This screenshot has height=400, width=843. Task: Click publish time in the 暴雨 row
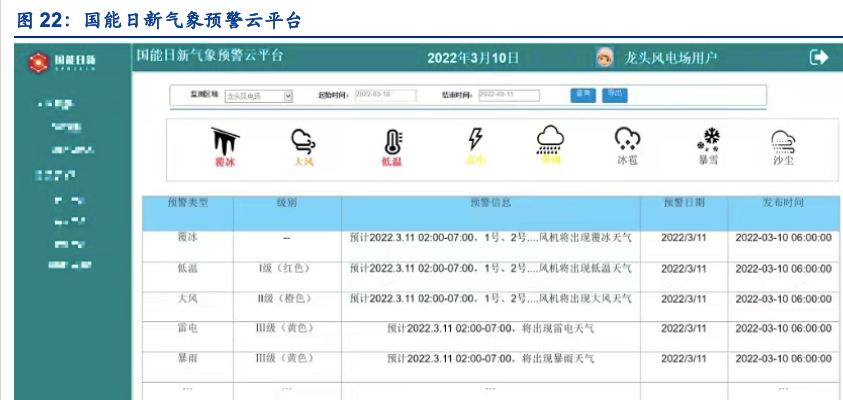coord(783,358)
